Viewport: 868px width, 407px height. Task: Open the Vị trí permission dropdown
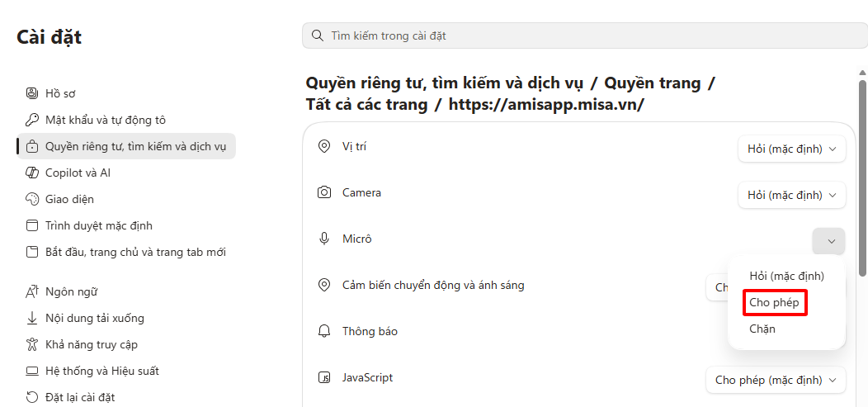point(791,149)
